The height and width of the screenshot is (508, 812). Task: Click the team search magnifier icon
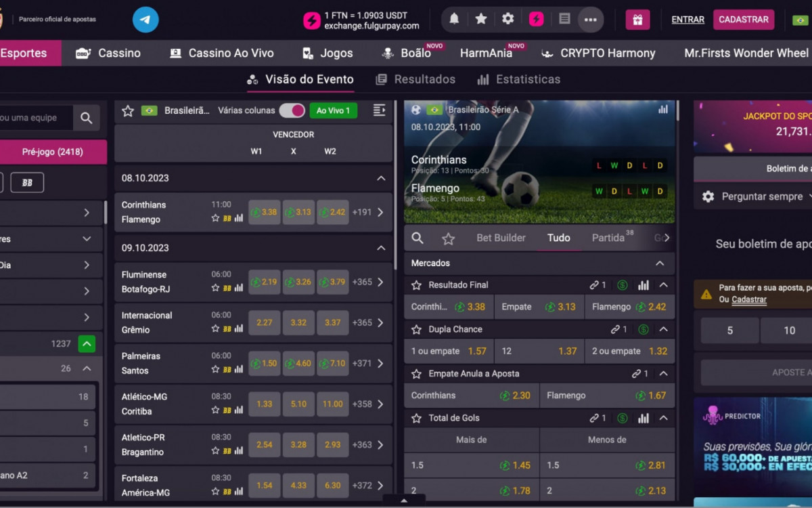point(87,118)
